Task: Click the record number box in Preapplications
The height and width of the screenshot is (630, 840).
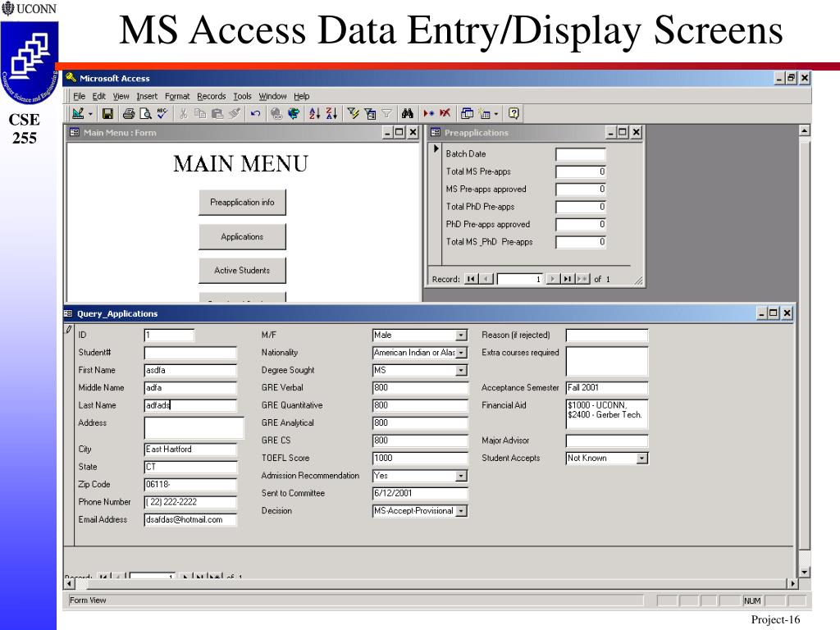Action: pos(519,279)
